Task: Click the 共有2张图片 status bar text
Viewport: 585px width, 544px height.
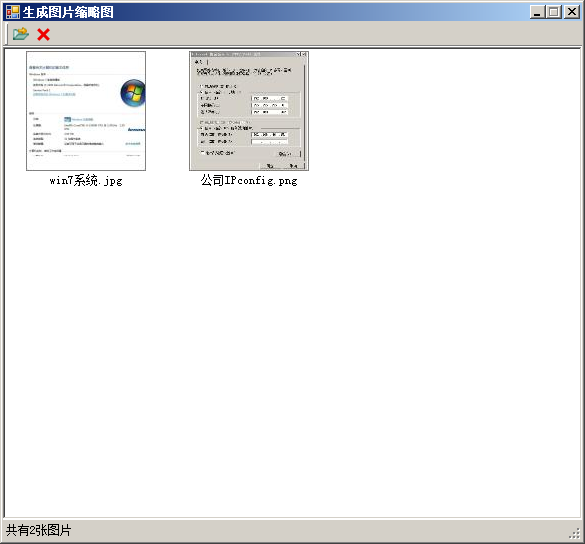Action: pos(38,530)
